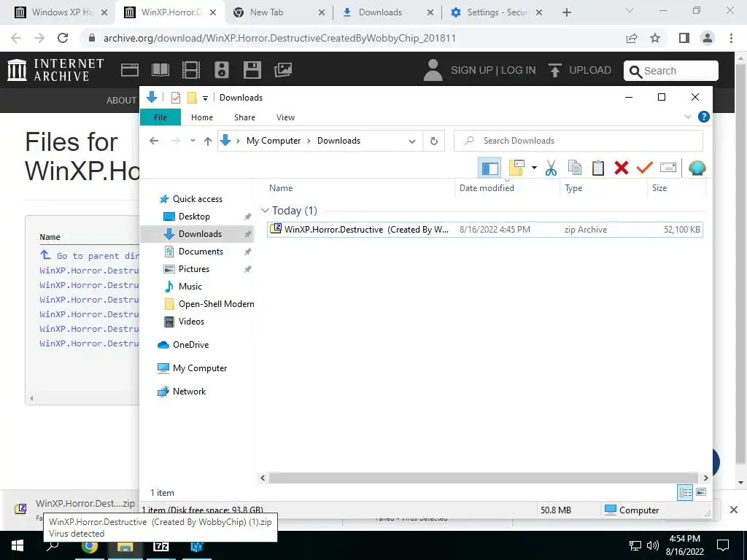Image resolution: width=747 pixels, height=560 pixels.
Task: Expand the Explorer ribbon chevron
Action: point(687,117)
